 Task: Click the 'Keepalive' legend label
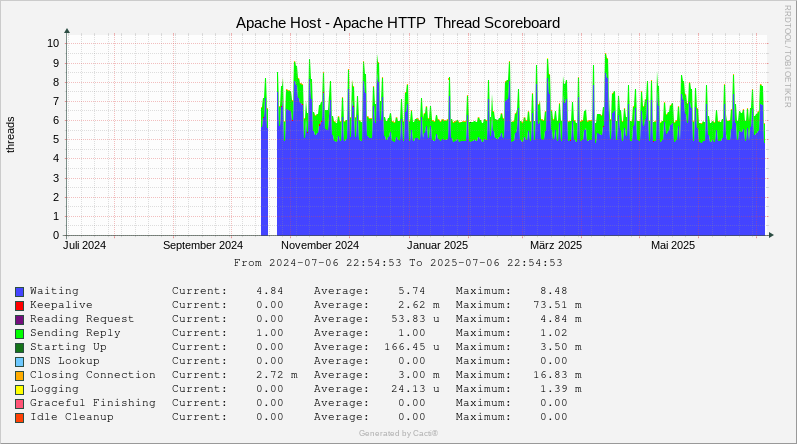tap(62, 305)
